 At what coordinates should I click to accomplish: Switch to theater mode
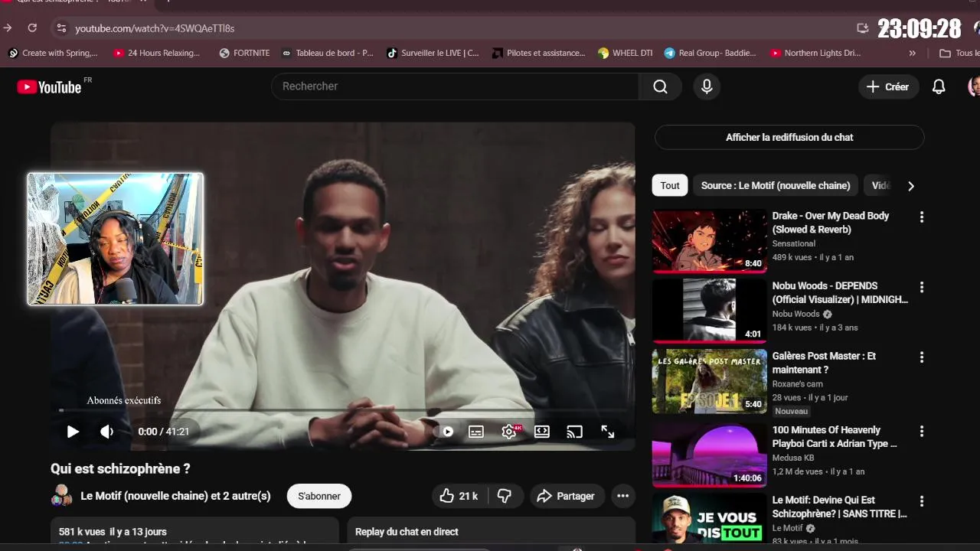click(x=542, y=432)
